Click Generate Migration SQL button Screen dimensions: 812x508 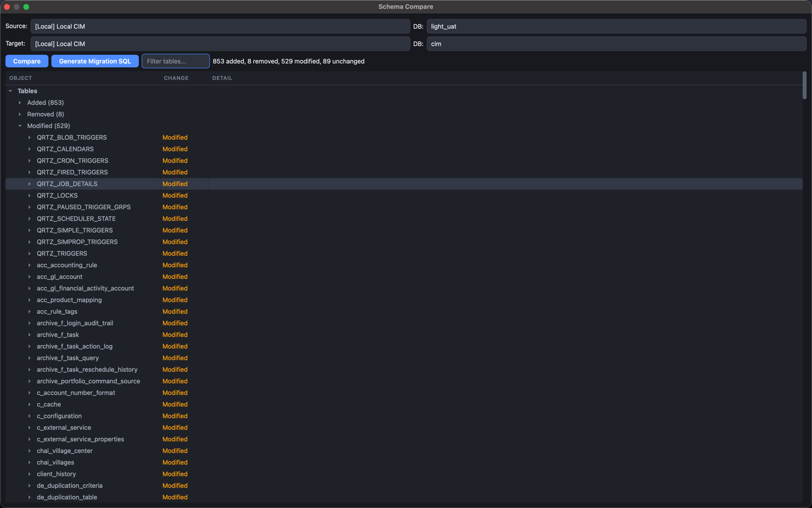pyautogui.click(x=95, y=61)
